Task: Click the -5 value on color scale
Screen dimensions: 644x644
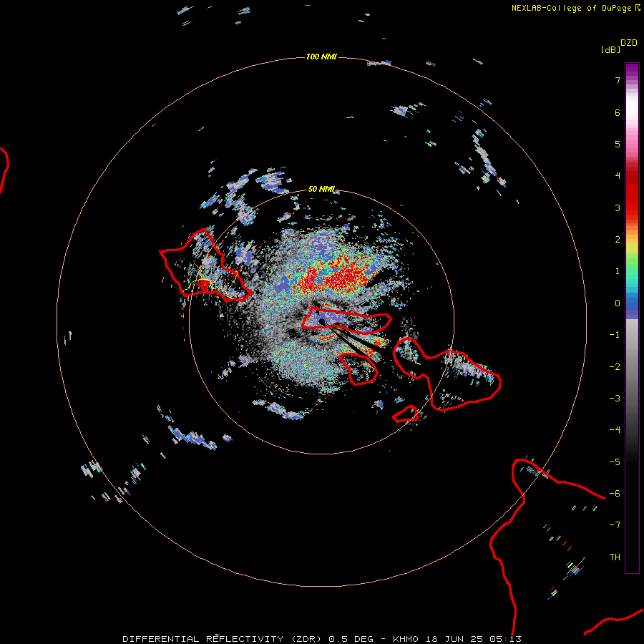Action: (x=615, y=462)
